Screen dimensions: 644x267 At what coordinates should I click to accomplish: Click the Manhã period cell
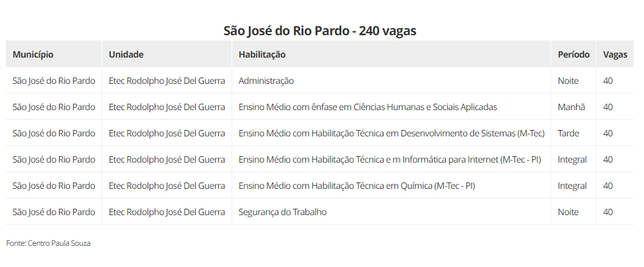[571, 107]
